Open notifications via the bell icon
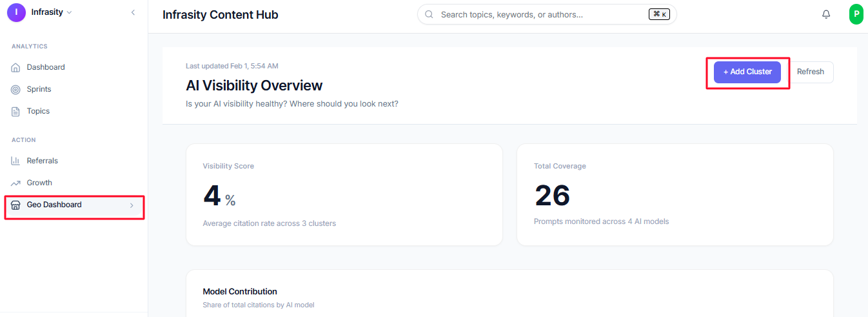This screenshot has height=317, width=868. coord(826,14)
